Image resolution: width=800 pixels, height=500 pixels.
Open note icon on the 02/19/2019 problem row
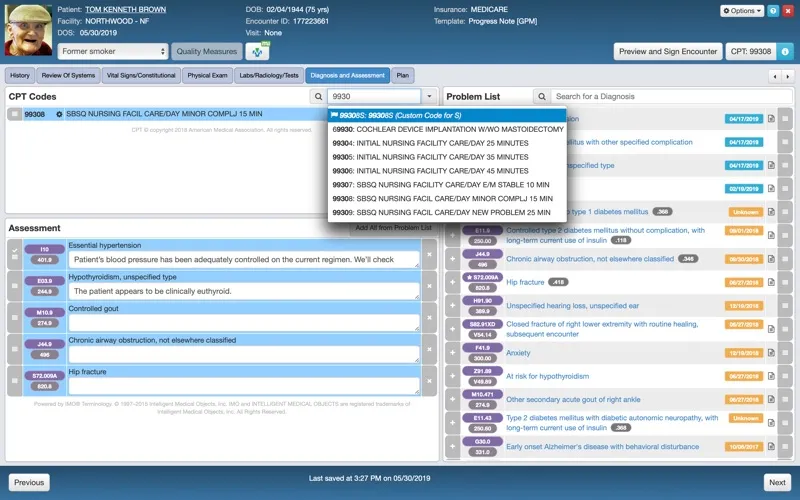point(771,188)
